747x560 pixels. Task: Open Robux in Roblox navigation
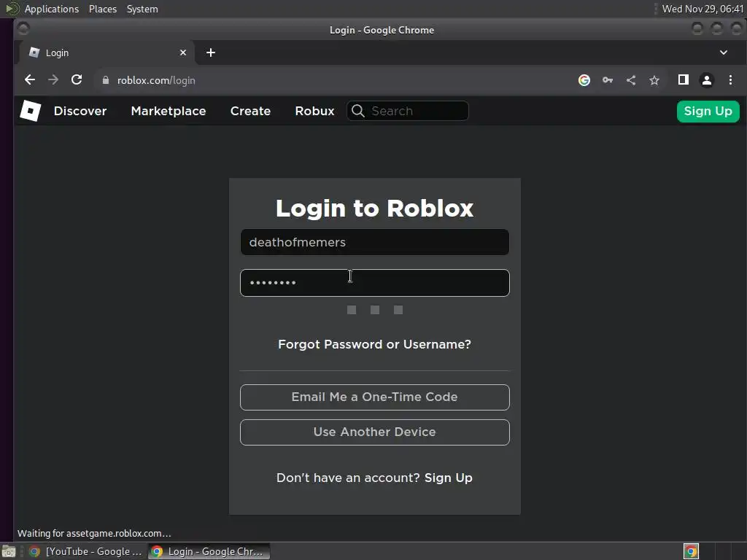point(314,111)
